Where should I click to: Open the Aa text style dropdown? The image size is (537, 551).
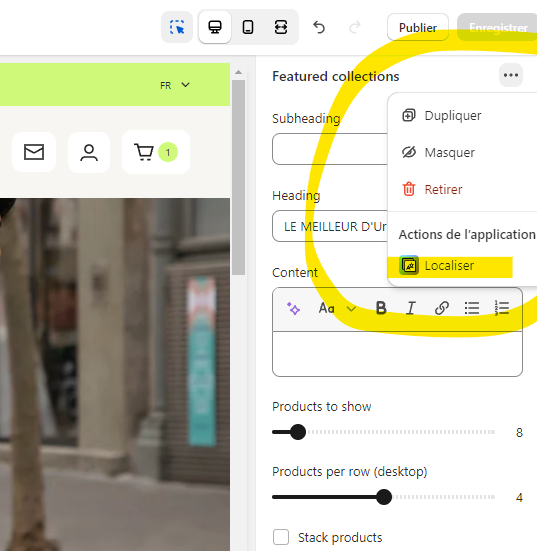(337, 309)
